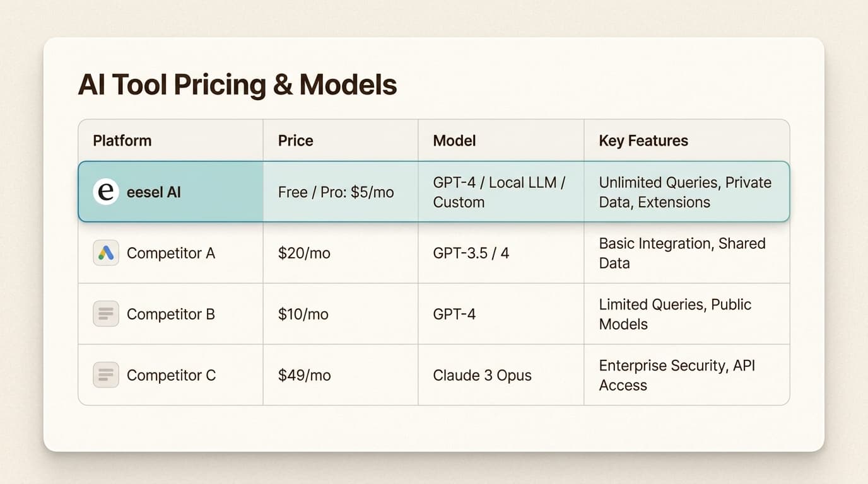This screenshot has height=484, width=868.
Task: Click the Competitor B name
Action: click(x=171, y=314)
